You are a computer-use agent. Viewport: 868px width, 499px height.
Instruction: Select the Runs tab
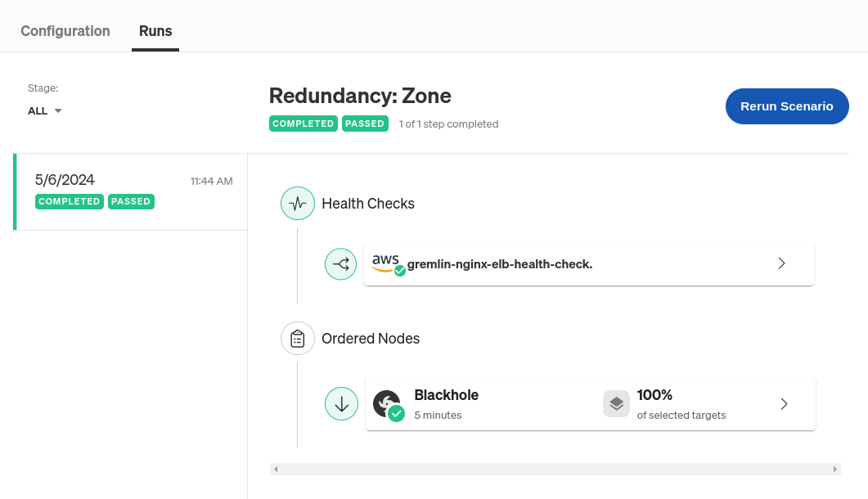point(155,31)
